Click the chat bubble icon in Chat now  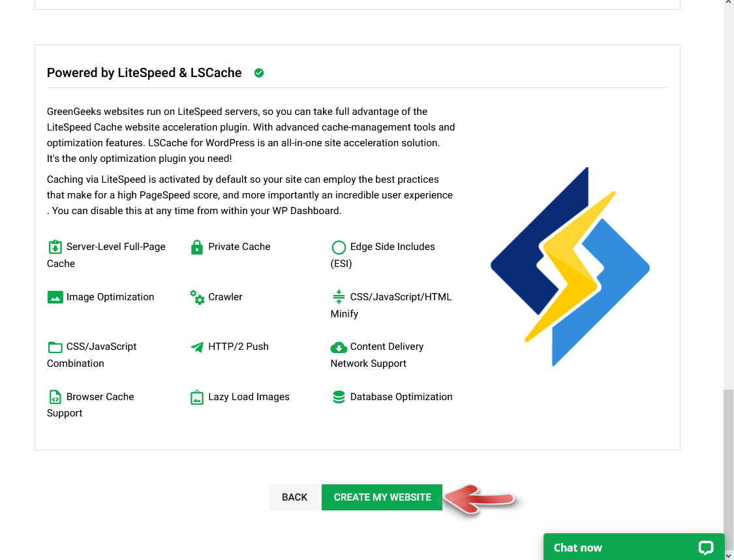pyautogui.click(x=705, y=548)
